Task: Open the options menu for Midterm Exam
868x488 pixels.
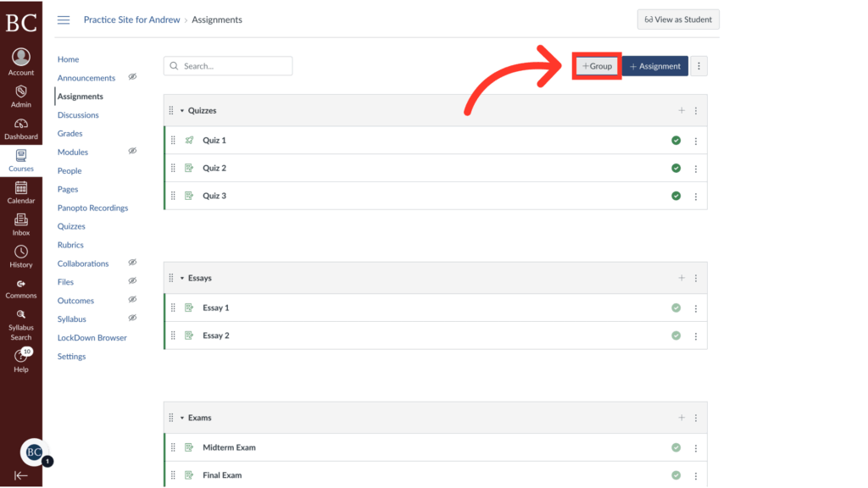Action: (695, 447)
